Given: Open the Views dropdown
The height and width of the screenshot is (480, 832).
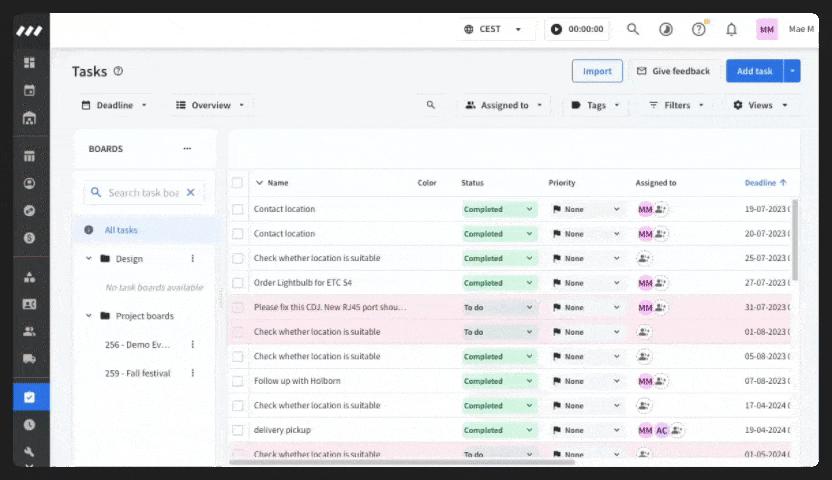Looking at the screenshot, I should 760,105.
